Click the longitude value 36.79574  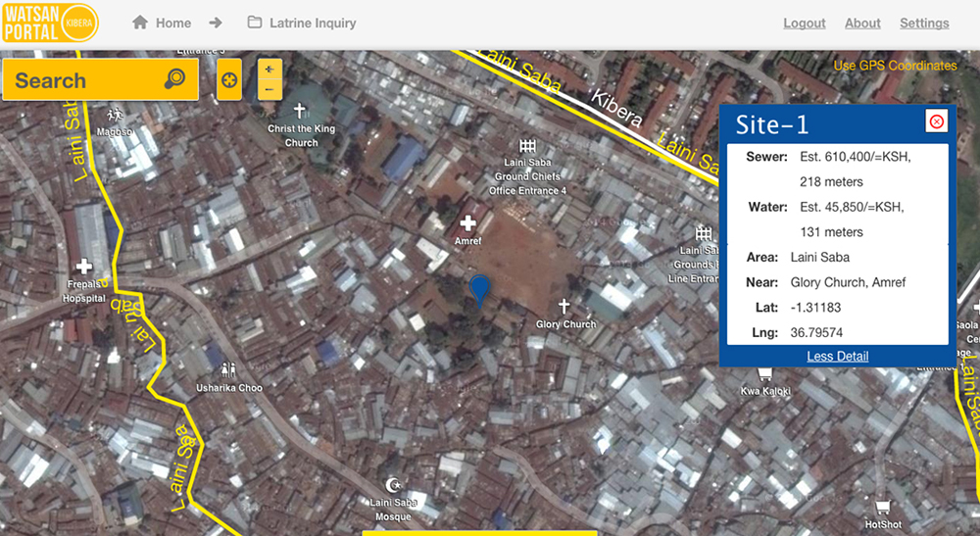click(816, 332)
